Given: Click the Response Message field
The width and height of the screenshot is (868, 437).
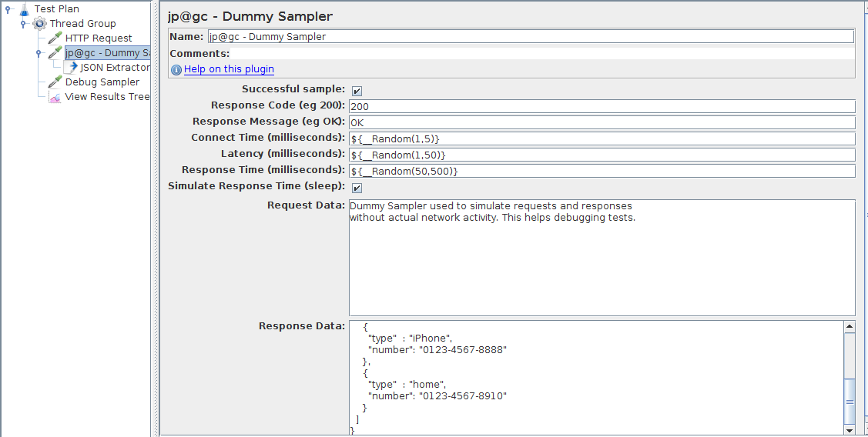Looking at the screenshot, I should pos(602,122).
